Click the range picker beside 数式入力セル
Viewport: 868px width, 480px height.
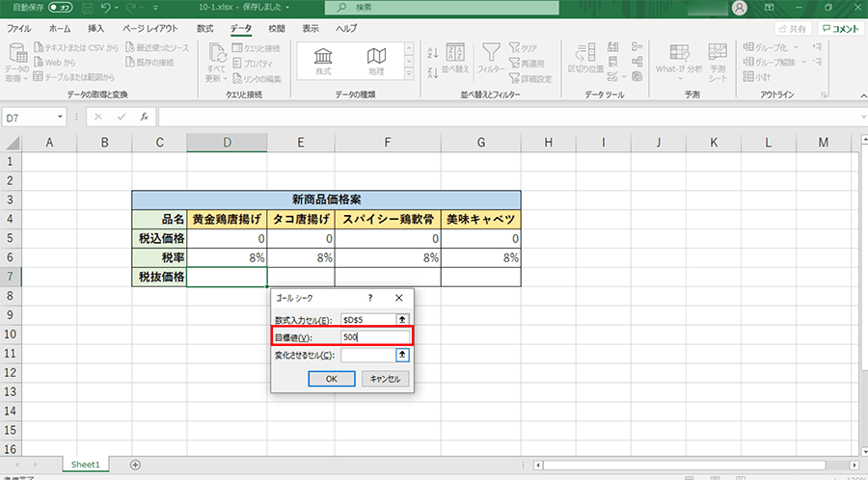402,319
